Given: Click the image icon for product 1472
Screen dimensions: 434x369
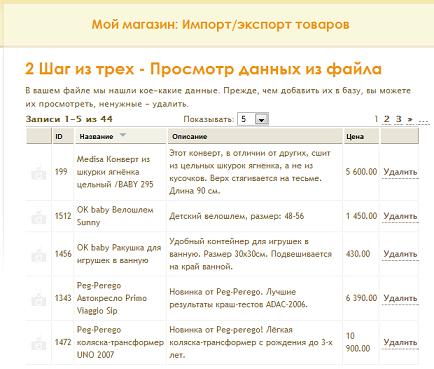Looking at the screenshot, I should 39,343.
